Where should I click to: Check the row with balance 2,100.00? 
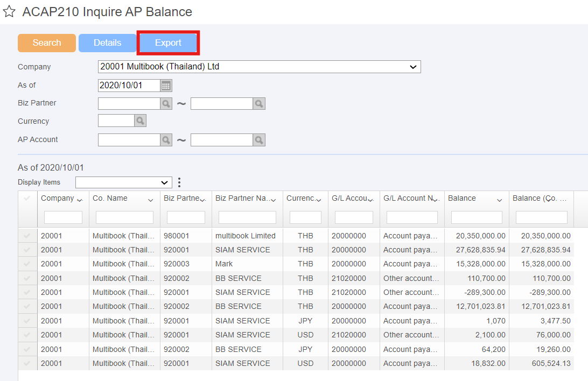pyautogui.click(x=27, y=335)
